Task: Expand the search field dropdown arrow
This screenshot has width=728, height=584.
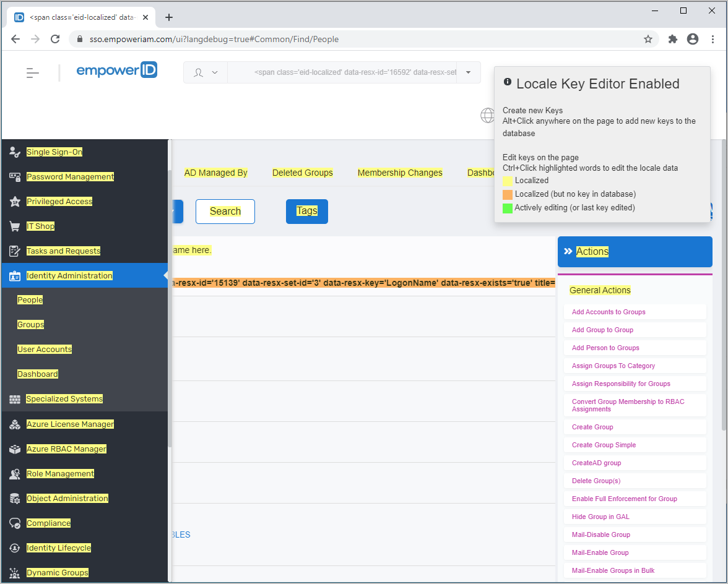Action: 468,72
